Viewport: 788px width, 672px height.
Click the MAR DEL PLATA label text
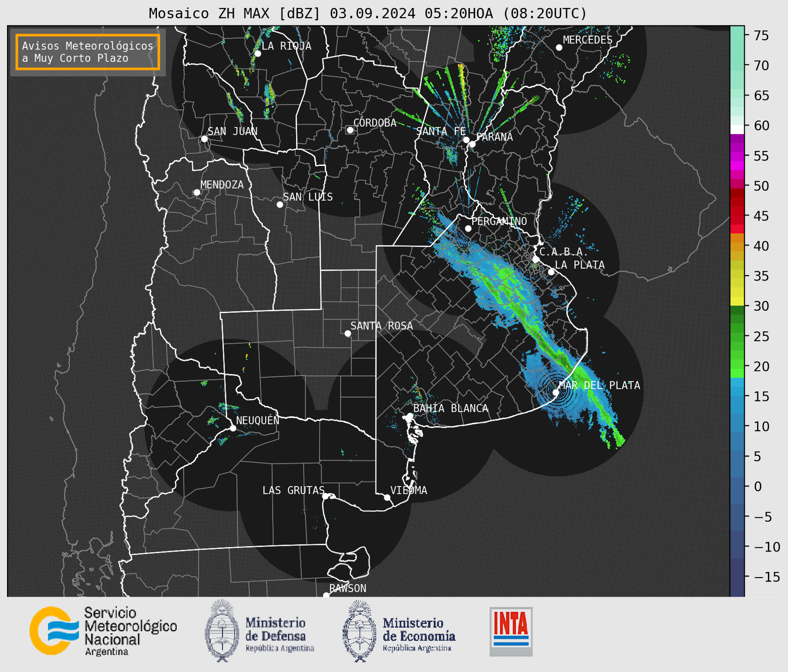pyautogui.click(x=600, y=386)
